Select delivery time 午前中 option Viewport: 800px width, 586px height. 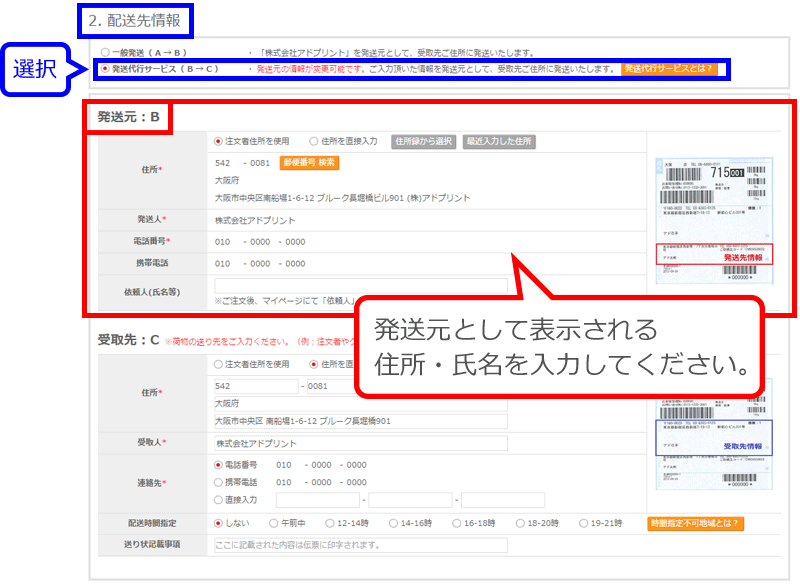(273, 523)
